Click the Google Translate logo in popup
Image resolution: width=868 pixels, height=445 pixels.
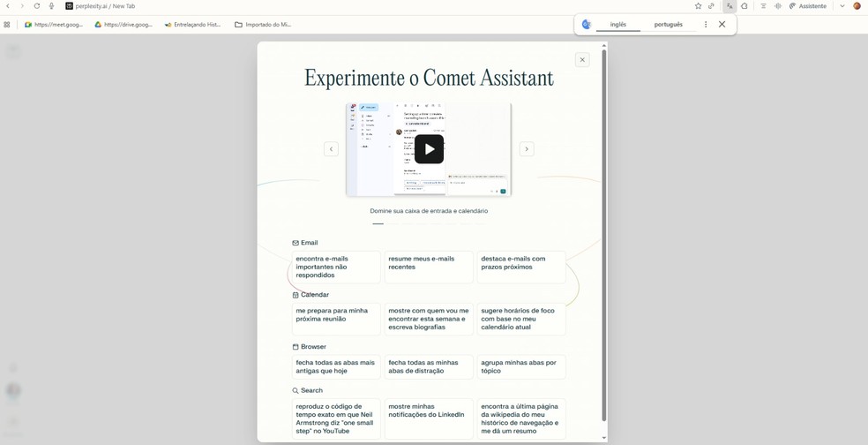[x=587, y=25]
